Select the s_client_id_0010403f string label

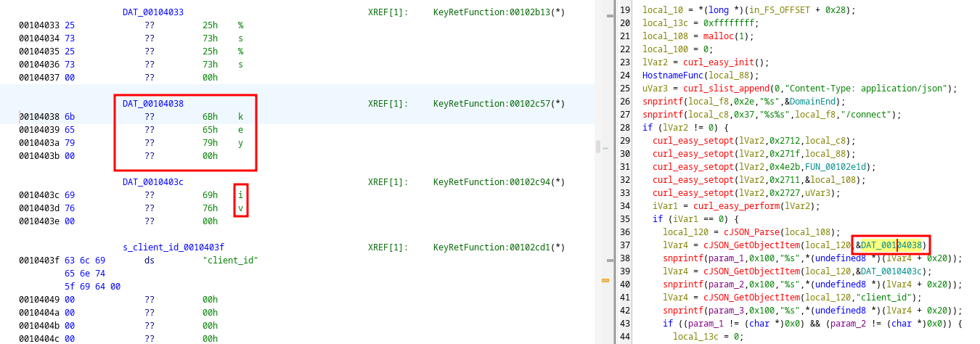173,247
